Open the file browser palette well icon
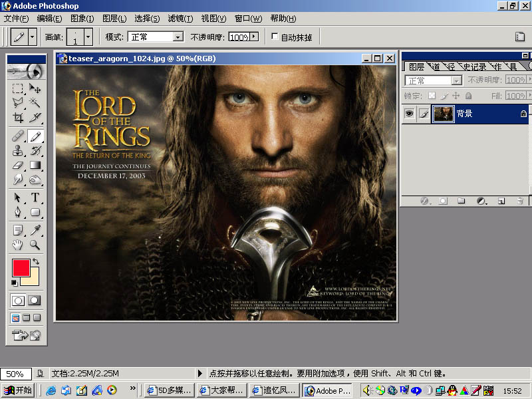The height and width of the screenshot is (399, 532). click(x=520, y=37)
